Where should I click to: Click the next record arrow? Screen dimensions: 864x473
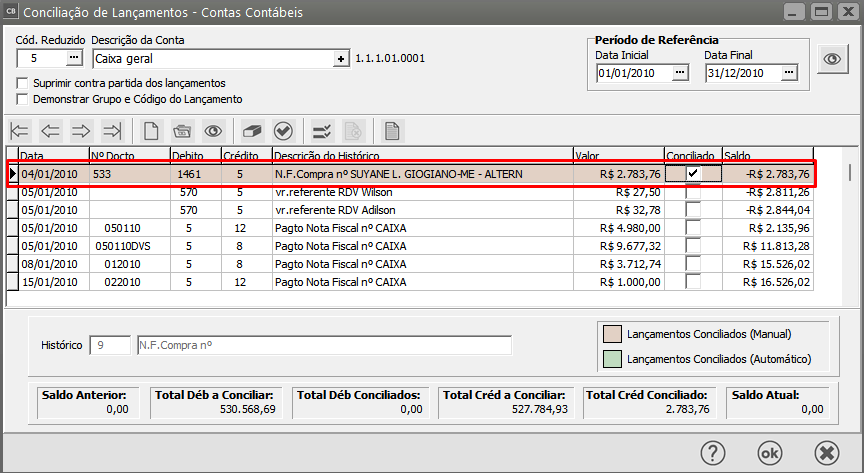pyautogui.click(x=81, y=131)
